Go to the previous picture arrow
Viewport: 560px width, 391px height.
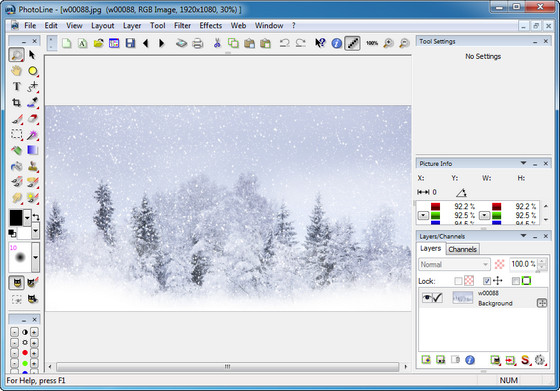[x=145, y=43]
